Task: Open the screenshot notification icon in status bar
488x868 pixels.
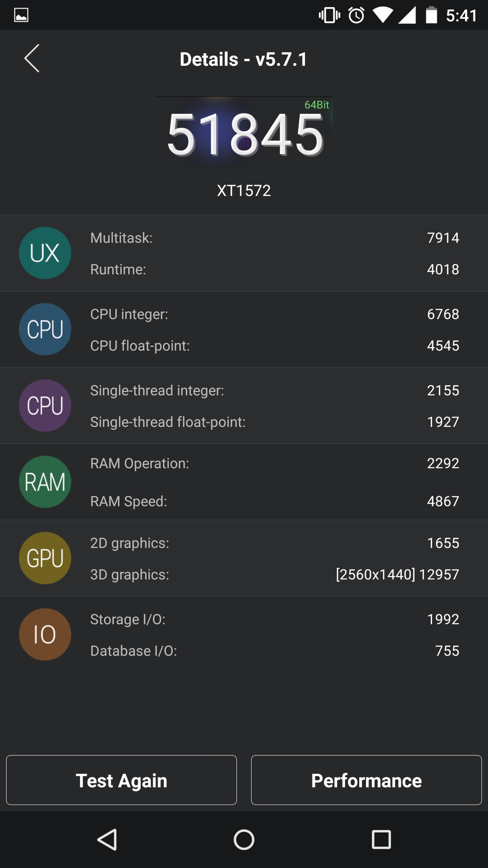Action: click(21, 15)
